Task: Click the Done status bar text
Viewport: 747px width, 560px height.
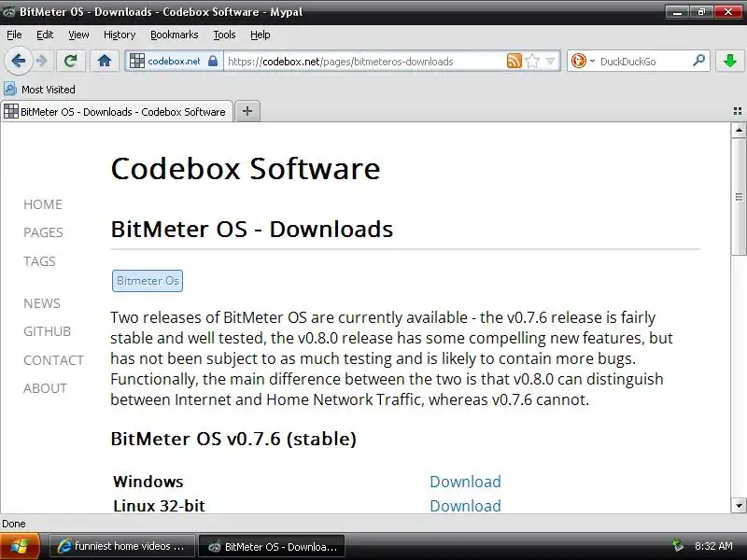Action: tap(14, 524)
